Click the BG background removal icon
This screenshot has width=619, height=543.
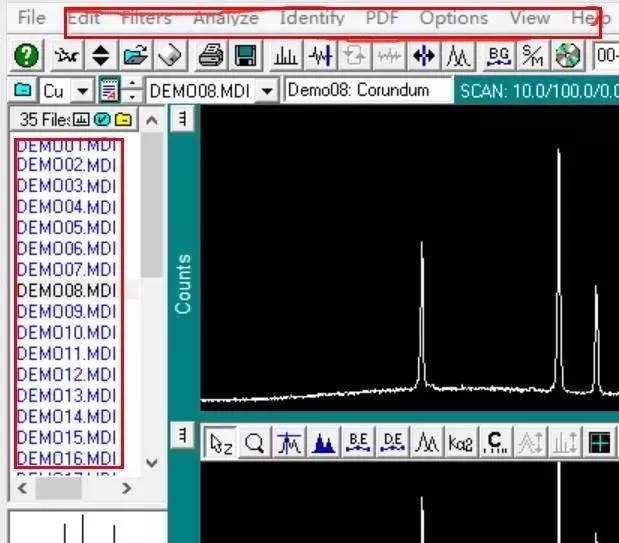pyautogui.click(x=499, y=55)
